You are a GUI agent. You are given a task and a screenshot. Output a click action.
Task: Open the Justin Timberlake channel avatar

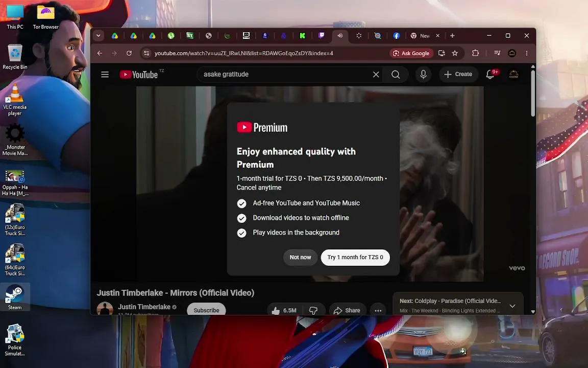click(105, 309)
